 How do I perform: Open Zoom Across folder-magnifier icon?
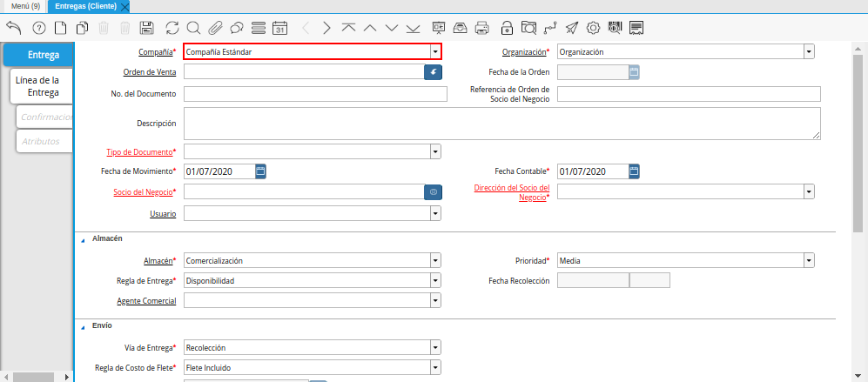pyautogui.click(x=529, y=28)
